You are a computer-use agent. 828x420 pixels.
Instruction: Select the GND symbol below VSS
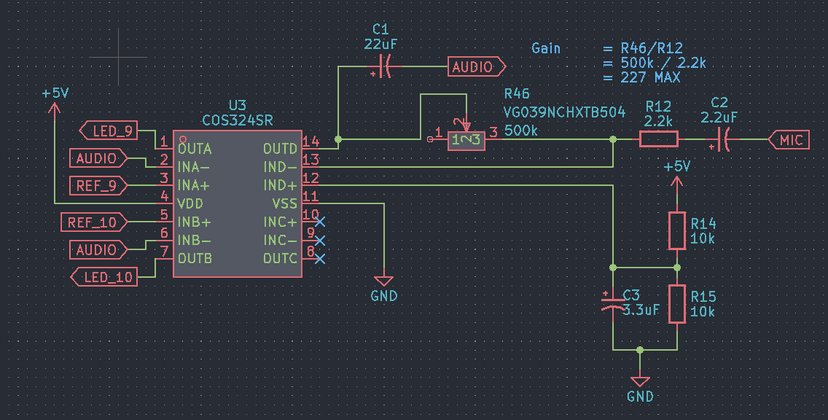click(x=383, y=288)
